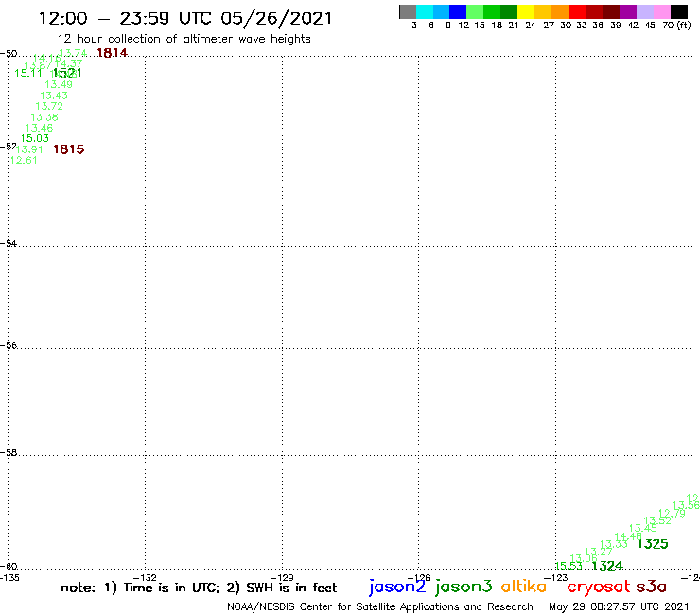Screen dimensions: 700x615
Task: Click the wave height value 13.74
Action: click(73, 53)
